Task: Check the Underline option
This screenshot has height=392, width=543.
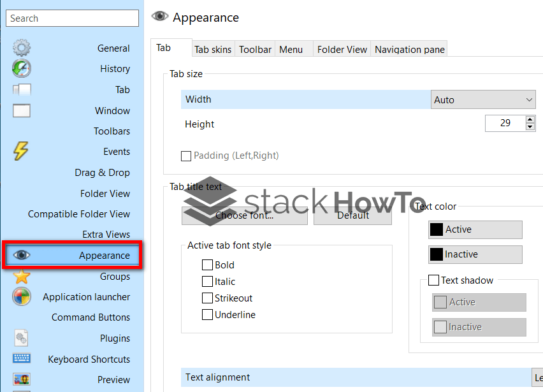Action: (x=207, y=314)
